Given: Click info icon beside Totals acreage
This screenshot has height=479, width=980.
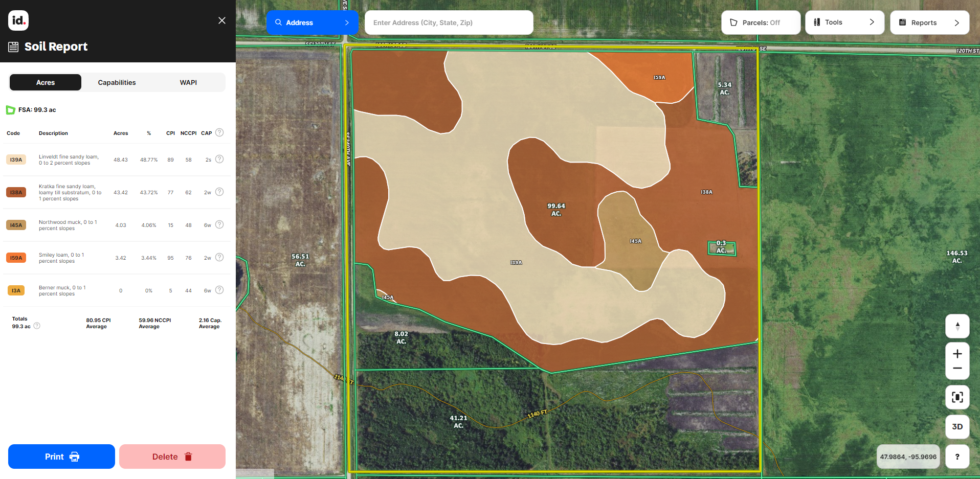Looking at the screenshot, I should [37, 326].
